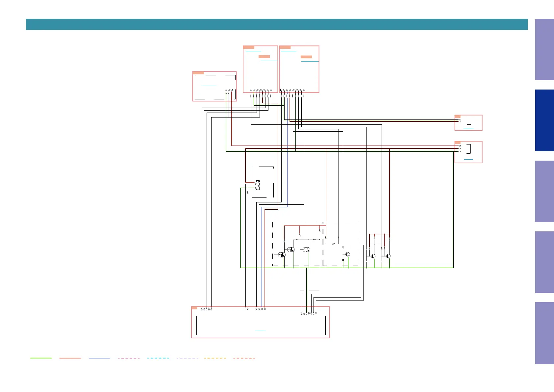Select the three-terminal switch symbol in the schematic's center
Viewport: 554px width, 392px height.
point(258,185)
